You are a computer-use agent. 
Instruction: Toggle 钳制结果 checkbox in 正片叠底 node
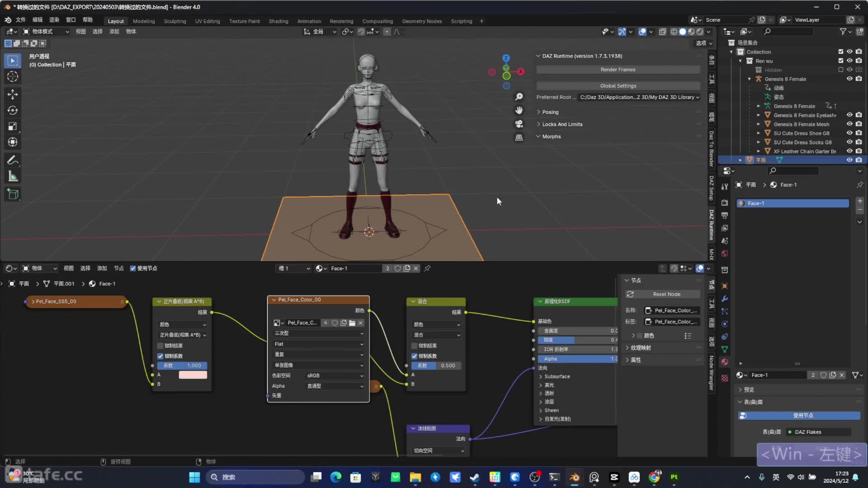(160, 346)
